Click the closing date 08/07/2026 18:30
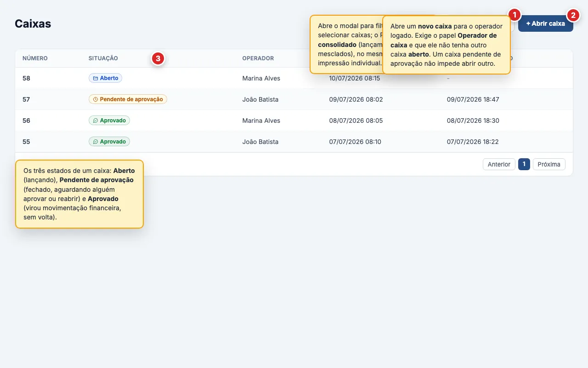Image resolution: width=588 pixels, height=368 pixels. pos(473,121)
